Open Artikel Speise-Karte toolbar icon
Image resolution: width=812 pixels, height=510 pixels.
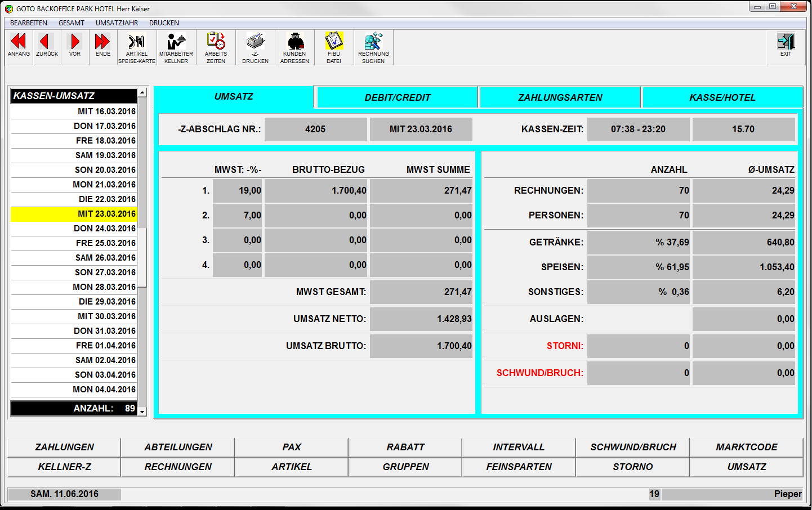(x=137, y=47)
